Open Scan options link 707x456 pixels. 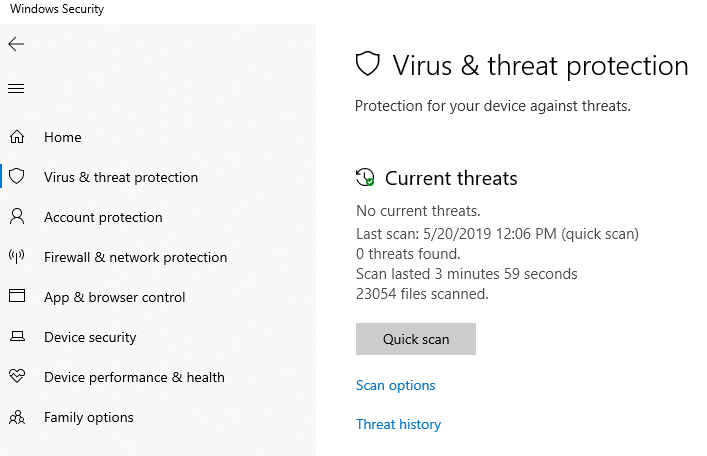(396, 385)
